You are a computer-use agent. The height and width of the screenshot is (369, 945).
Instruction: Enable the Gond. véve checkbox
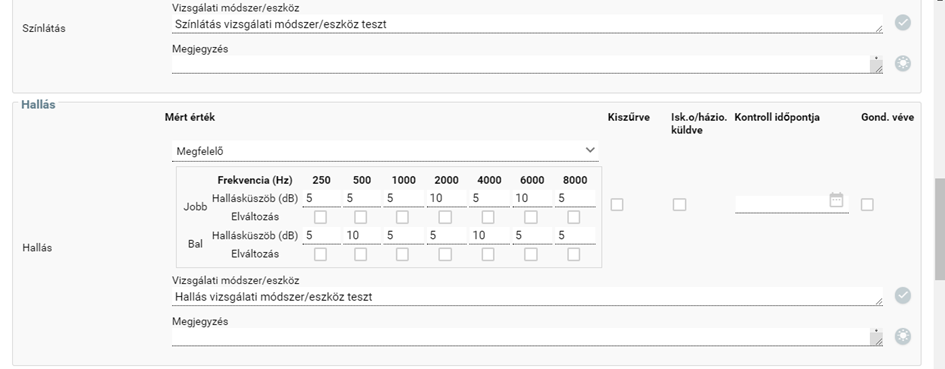[x=867, y=205]
